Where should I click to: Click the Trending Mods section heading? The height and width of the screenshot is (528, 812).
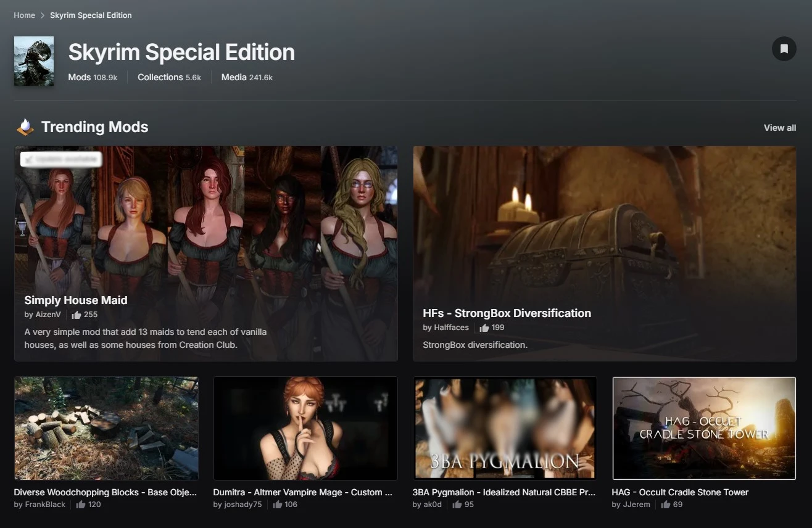95,127
